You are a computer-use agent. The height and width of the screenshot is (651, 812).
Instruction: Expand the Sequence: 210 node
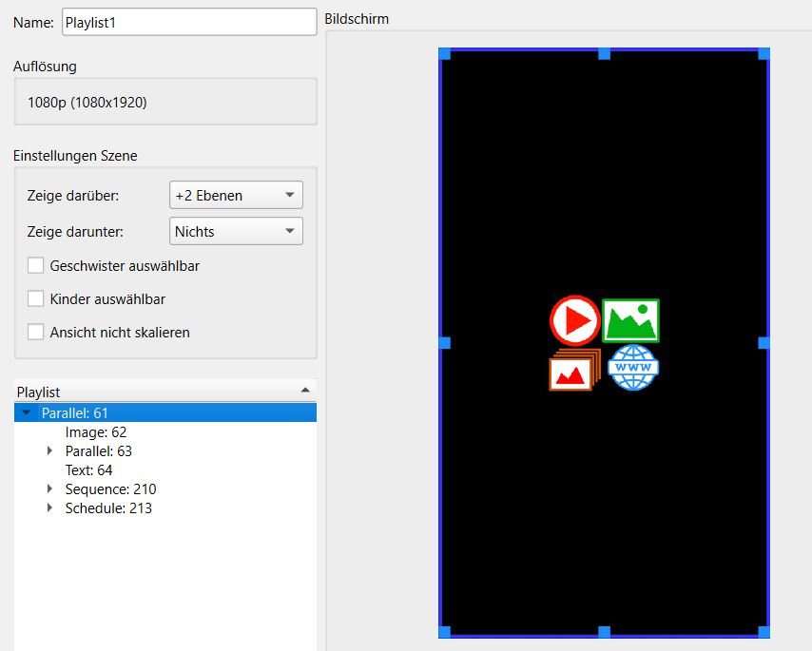tap(50, 489)
